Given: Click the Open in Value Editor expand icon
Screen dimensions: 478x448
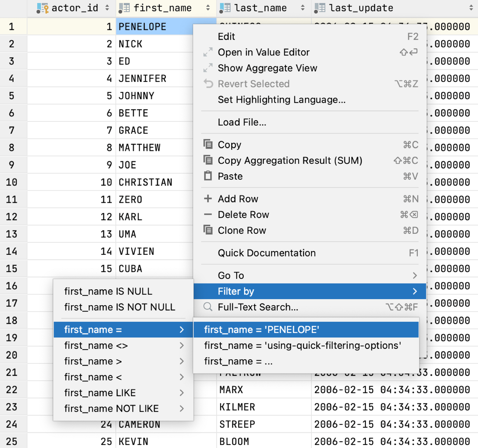Looking at the screenshot, I should pos(208,52).
